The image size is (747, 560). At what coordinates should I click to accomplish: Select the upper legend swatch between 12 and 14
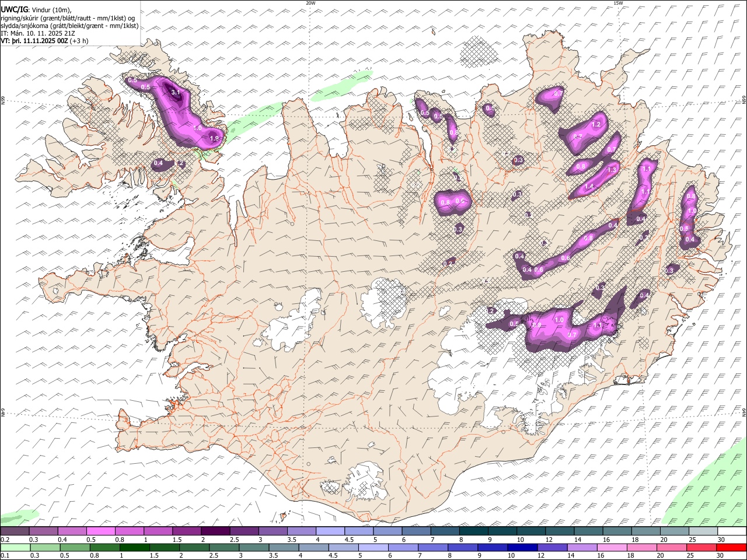click(559, 531)
